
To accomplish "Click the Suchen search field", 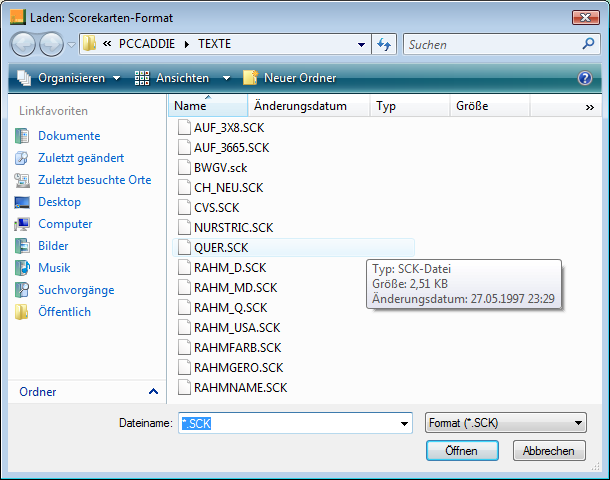I will 495,44.
